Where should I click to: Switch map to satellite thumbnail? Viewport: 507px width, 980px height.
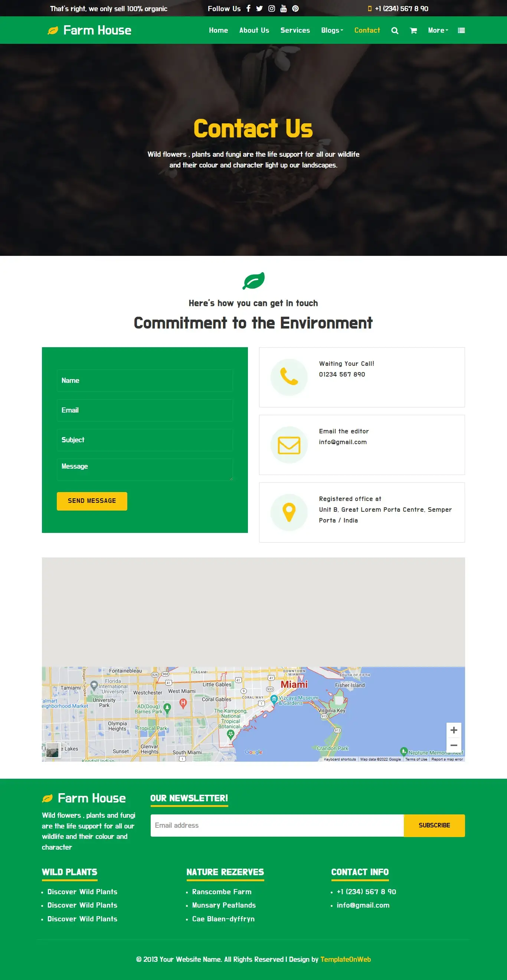coord(53,750)
